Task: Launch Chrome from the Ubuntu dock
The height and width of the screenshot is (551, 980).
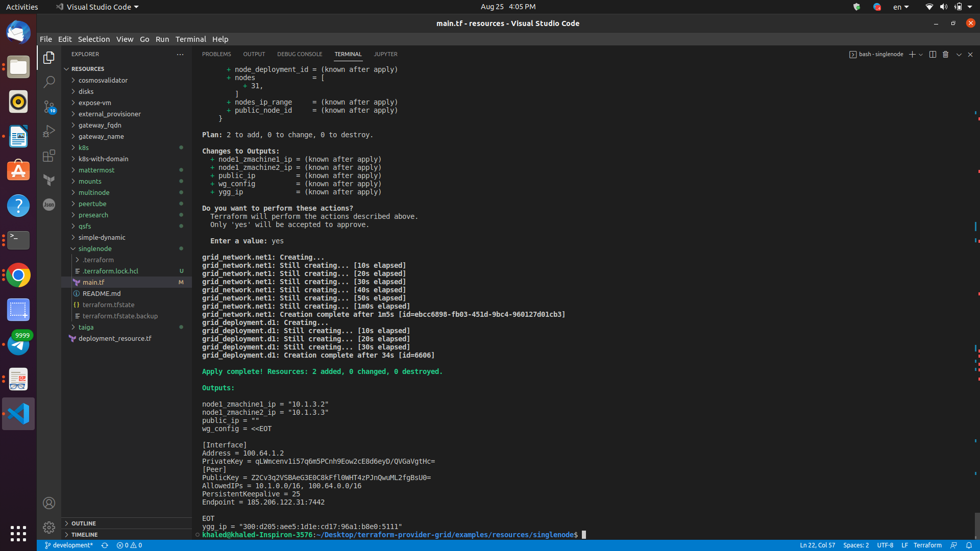Action: click(18, 275)
